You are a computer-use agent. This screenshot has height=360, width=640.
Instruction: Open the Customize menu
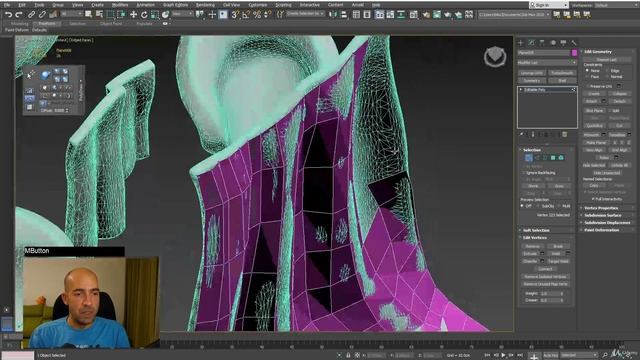258,5
